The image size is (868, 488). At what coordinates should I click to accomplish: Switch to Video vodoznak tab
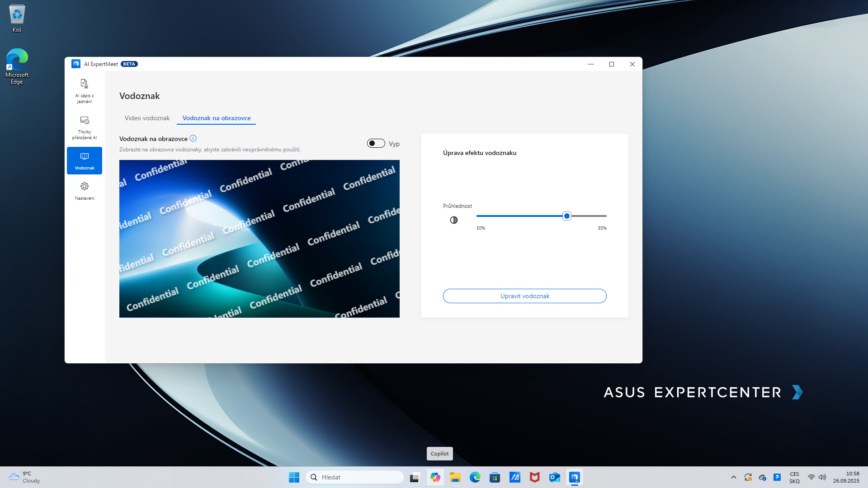click(x=147, y=118)
